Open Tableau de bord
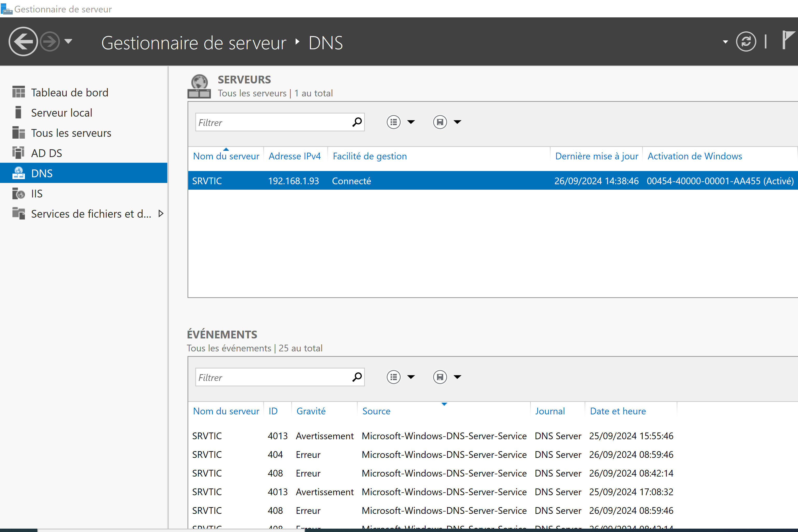This screenshot has height=532, width=798. pyautogui.click(x=70, y=92)
